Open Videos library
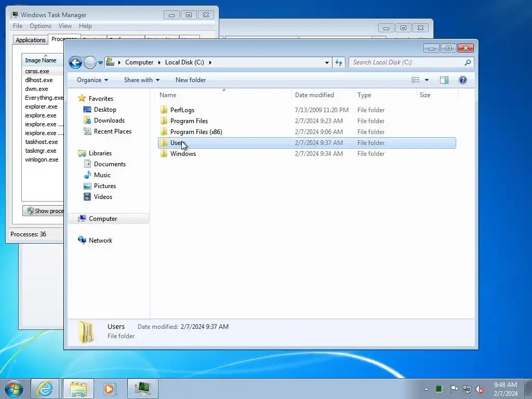 (103, 197)
